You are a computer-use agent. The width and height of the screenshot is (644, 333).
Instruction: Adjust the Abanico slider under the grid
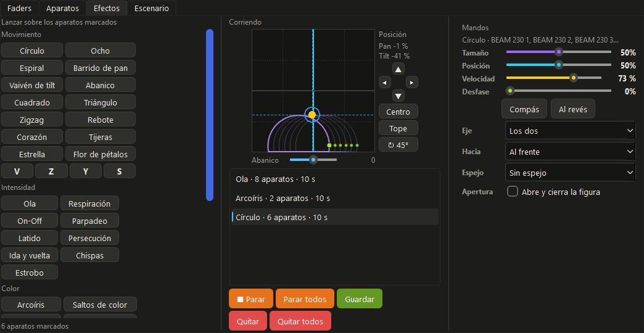pos(313,160)
